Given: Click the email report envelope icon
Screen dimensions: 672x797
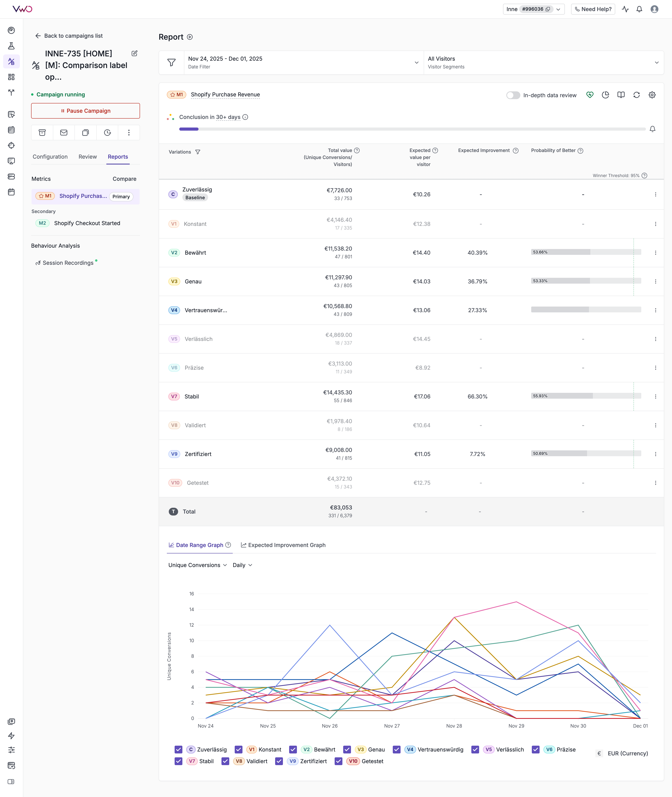Looking at the screenshot, I should point(64,133).
